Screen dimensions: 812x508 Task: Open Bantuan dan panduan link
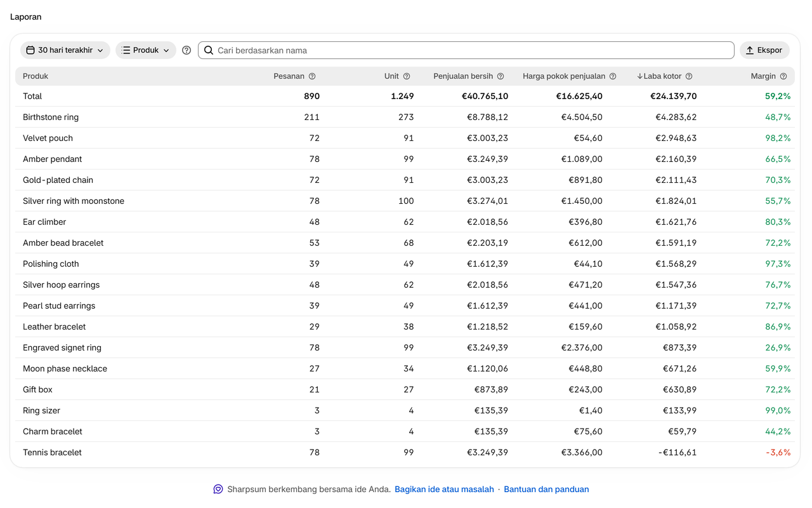546,489
